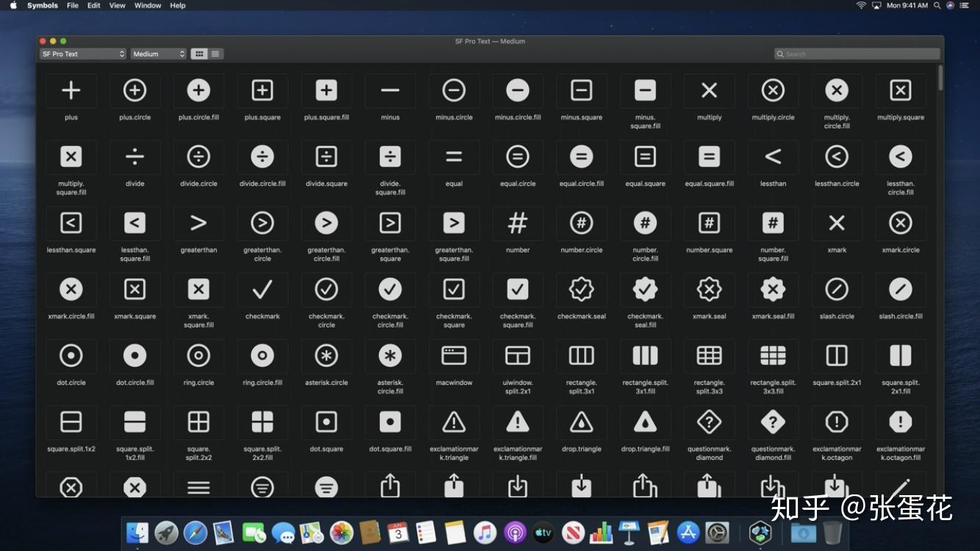This screenshot has width=980, height=551.
Task: Select the multiply.square.fill symbol
Action: click(x=71, y=156)
